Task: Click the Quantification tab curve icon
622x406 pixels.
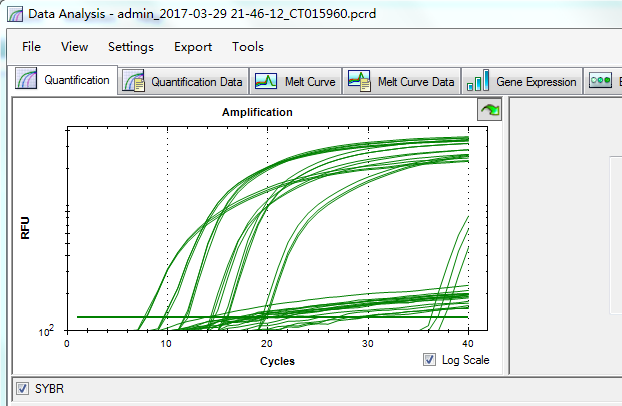Action: 26,78
